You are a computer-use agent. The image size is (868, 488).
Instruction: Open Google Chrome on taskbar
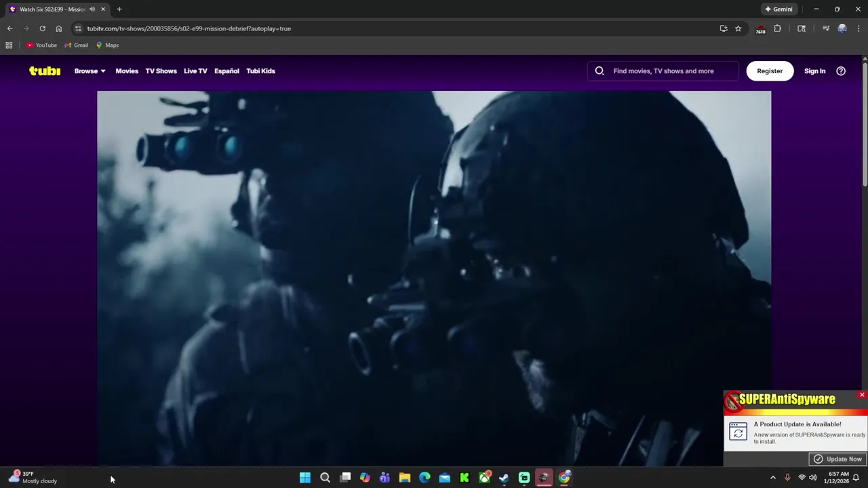[x=564, y=478]
